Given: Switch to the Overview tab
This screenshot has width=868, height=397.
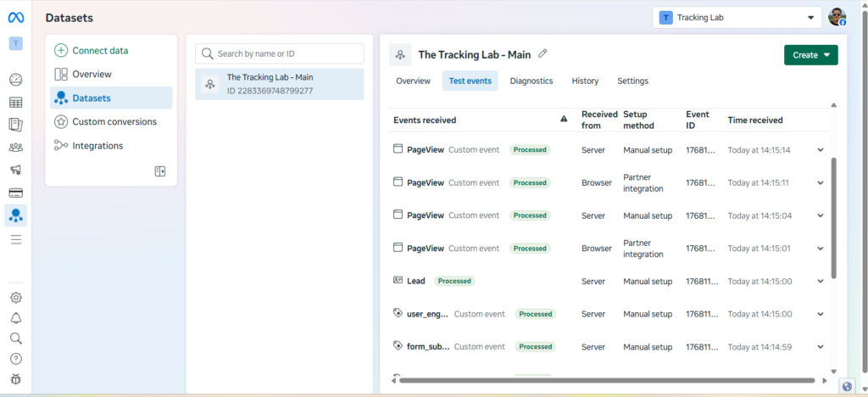Looking at the screenshot, I should 413,81.
